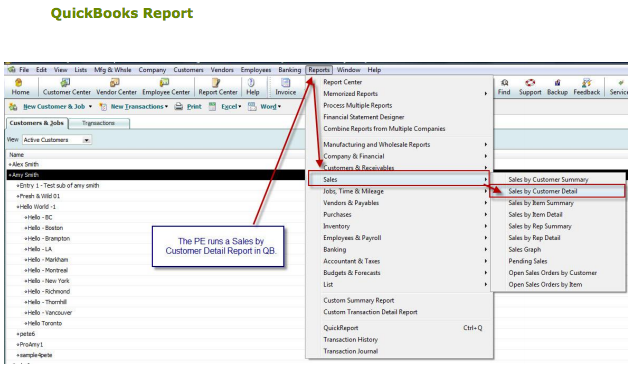
Task: Choose Transaction Journal
Action: click(350, 351)
